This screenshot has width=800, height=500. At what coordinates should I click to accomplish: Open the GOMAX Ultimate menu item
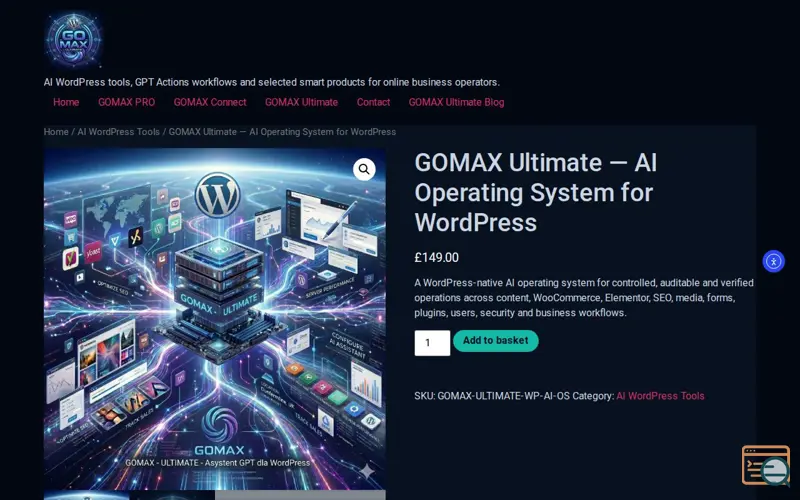301,102
